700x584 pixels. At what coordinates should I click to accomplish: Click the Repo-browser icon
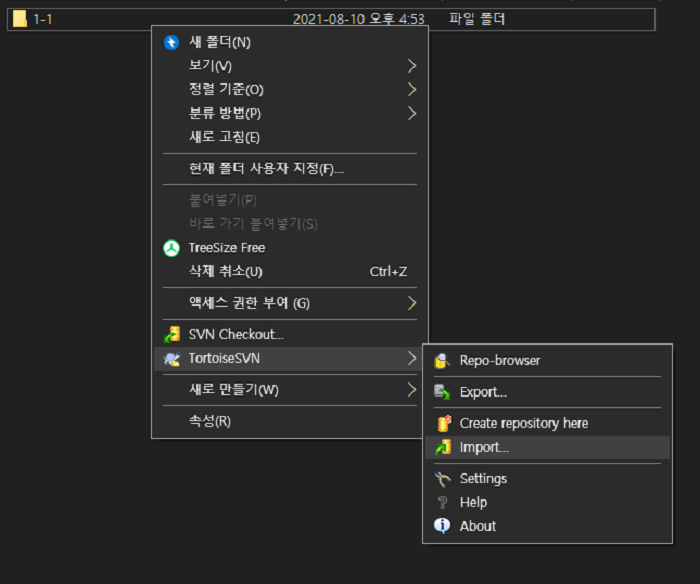pyautogui.click(x=442, y=361)
